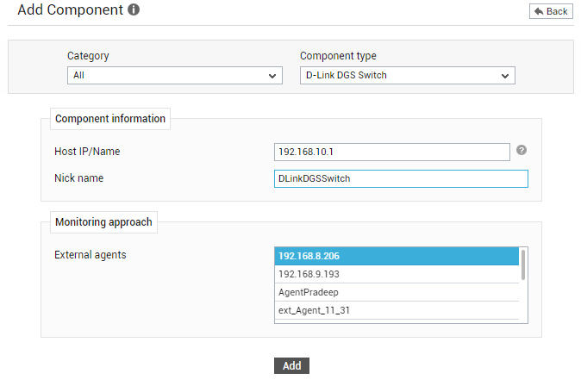
Task: Click the Nick name input field
Action: (402, 179)
